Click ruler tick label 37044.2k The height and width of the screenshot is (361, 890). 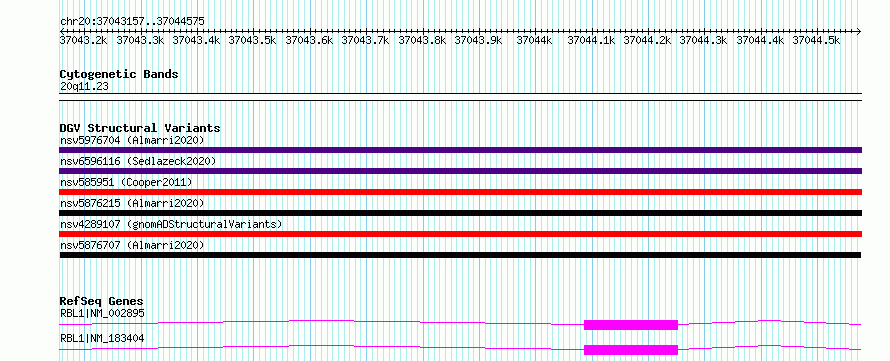[648, 40]
